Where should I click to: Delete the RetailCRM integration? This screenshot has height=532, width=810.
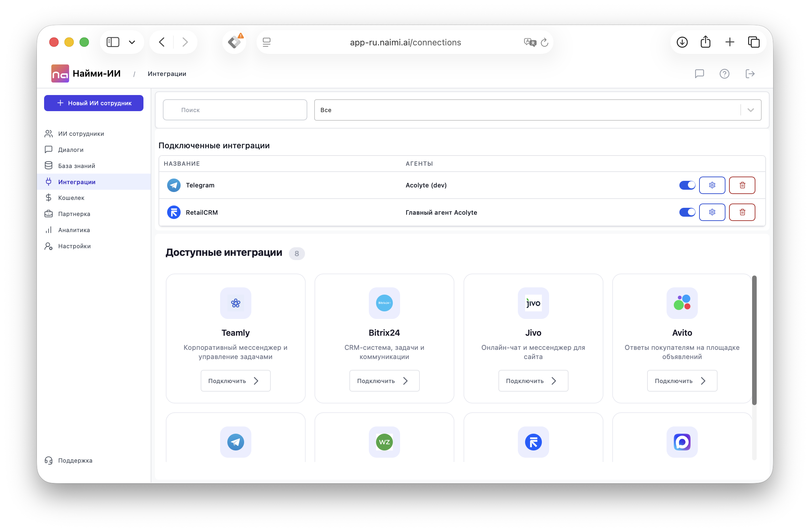(x=742, y=212)
